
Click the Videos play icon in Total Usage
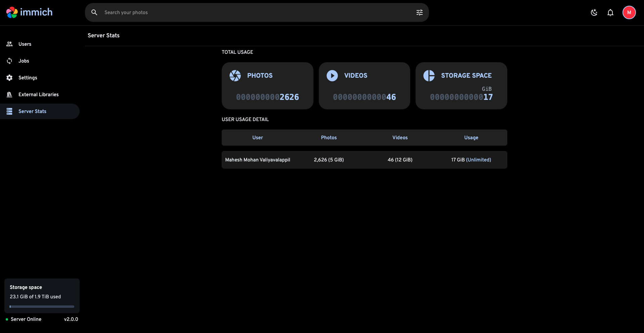pyautogui.click(x=332, y=75)
